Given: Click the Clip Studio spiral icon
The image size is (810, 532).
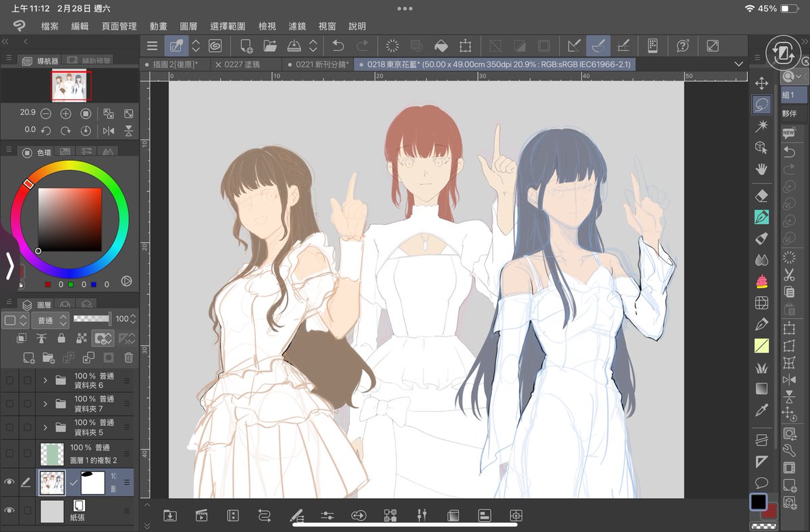Looking at the screenshot, I should point(215,46).
